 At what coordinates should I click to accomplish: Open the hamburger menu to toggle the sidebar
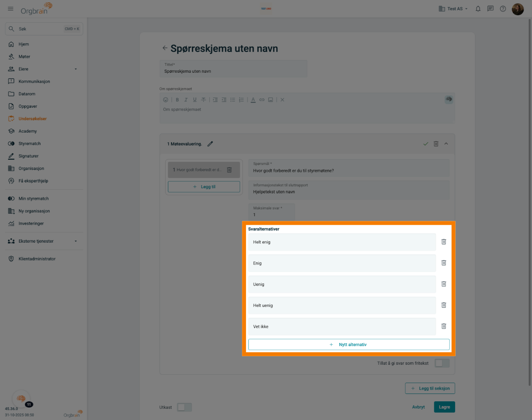10,9
